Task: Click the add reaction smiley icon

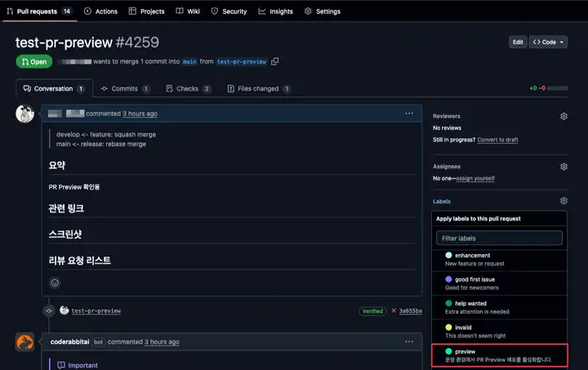Action: (x=55, y=283)
